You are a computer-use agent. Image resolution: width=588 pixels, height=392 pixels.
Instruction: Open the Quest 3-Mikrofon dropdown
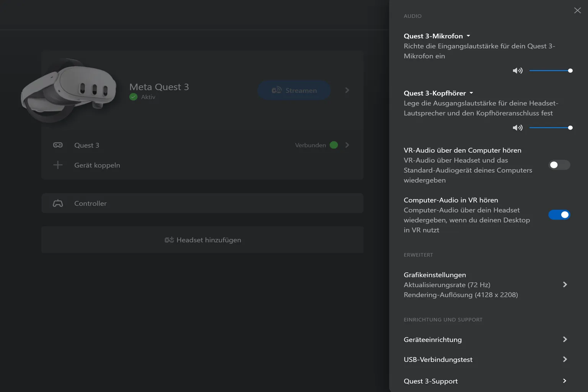[437, 36]
